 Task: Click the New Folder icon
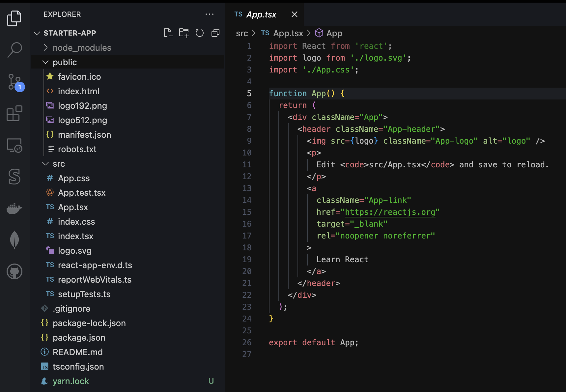[184, 33]
